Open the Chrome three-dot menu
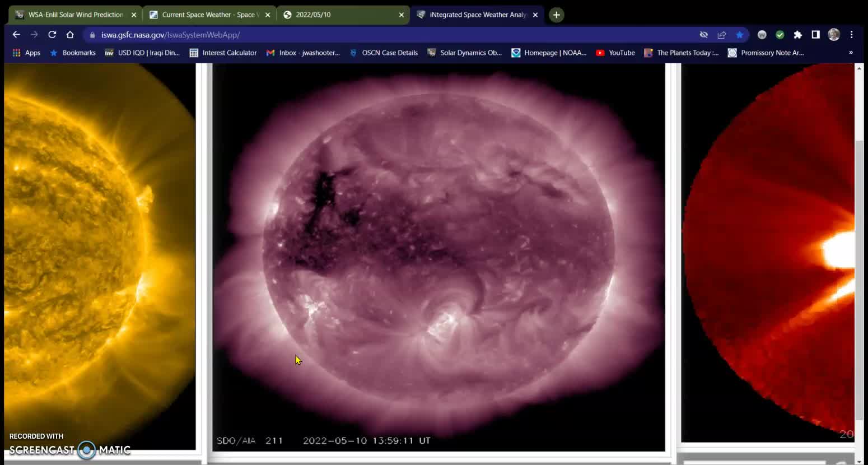The width and height of the screenshot is (868, 465). (x=851, y=35)
